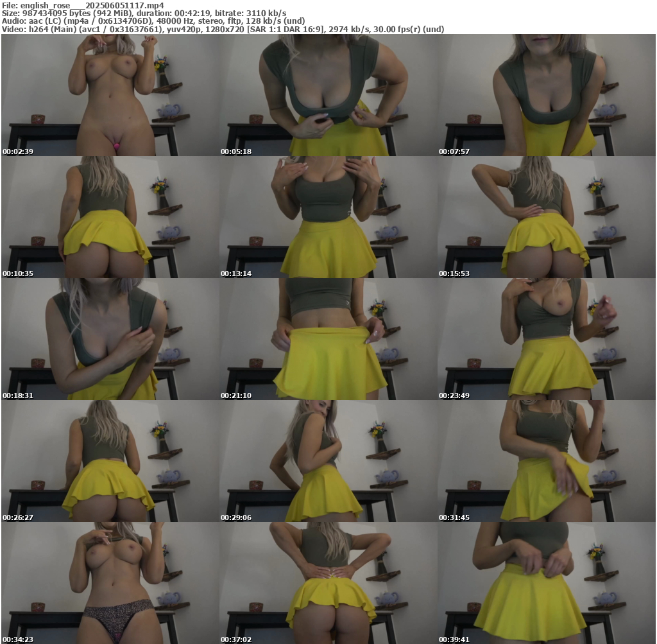
Task: Open the frame thumbnail stamped 00:23:49
Action: [x=547, y=339]
